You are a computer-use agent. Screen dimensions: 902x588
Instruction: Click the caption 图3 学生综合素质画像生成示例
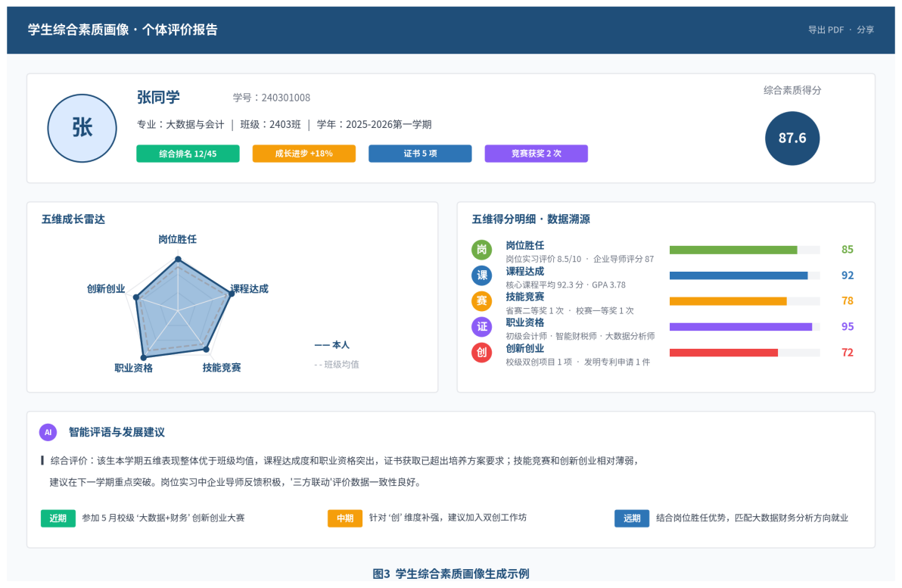(x=451, y=574)
